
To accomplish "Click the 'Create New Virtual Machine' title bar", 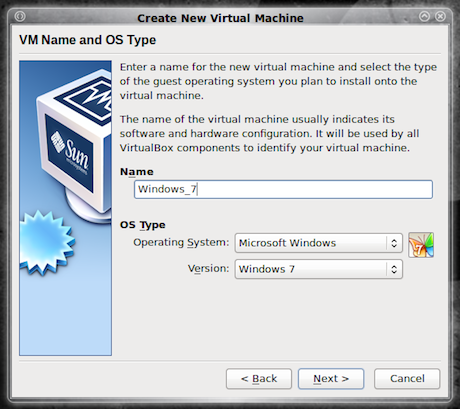I will [x=220, y=18].
